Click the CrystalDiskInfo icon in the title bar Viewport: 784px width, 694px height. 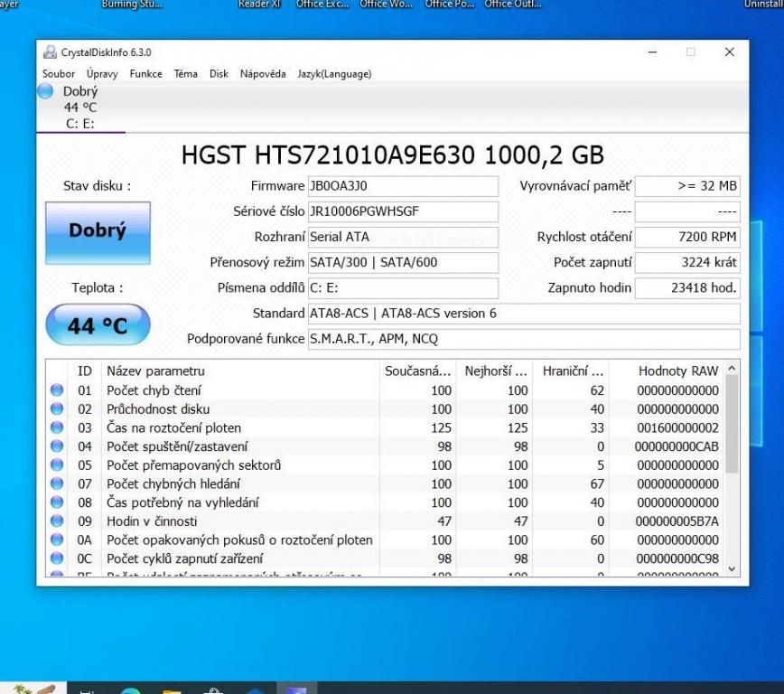51,52
